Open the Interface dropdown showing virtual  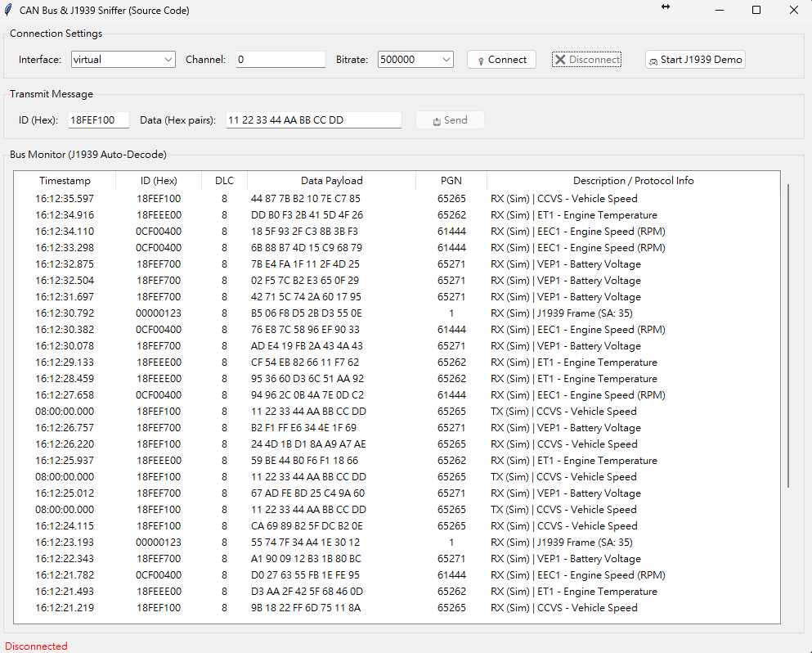point(123,60)
